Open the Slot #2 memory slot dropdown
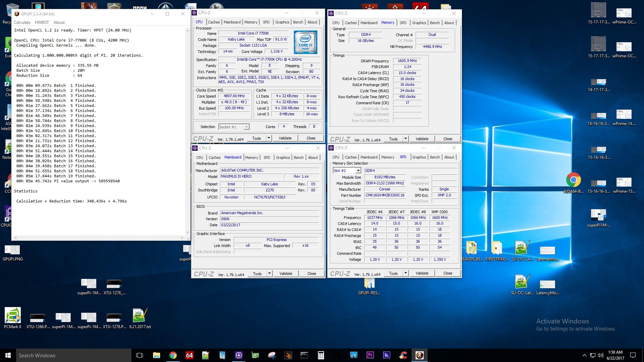Viewport: 644px width, 362px height. pos(358,171)
